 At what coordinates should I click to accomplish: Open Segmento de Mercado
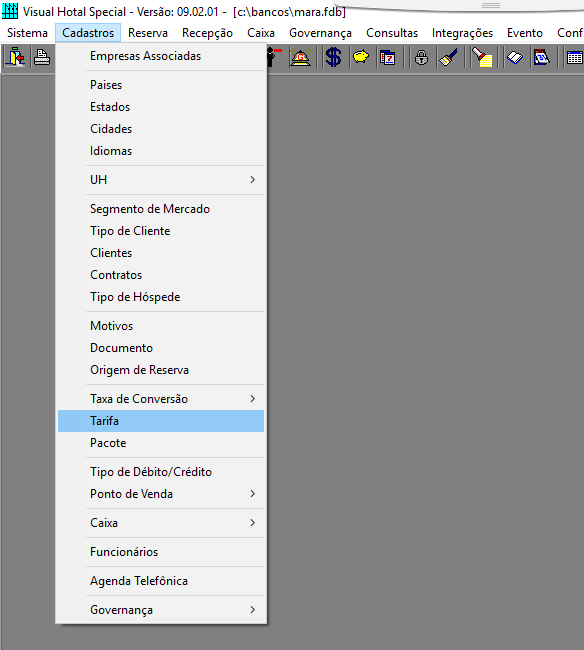point(161,209)
